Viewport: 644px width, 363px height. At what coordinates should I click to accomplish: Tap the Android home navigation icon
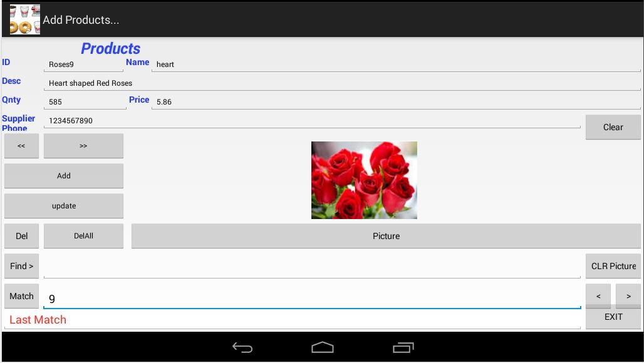tap(323, 348)
